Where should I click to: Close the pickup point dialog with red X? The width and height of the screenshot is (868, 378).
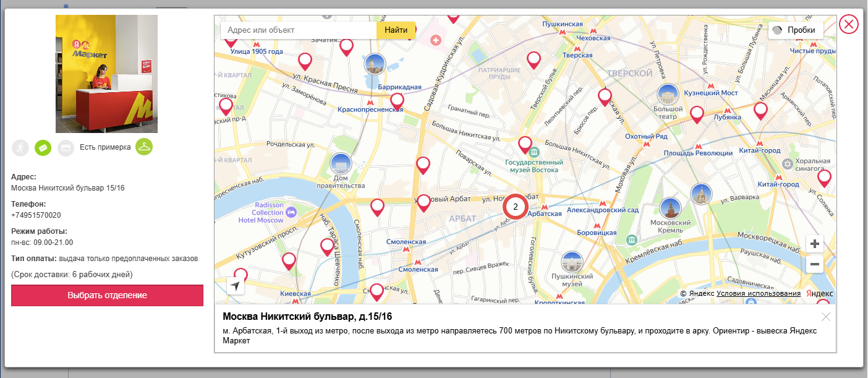pos(849,25)
